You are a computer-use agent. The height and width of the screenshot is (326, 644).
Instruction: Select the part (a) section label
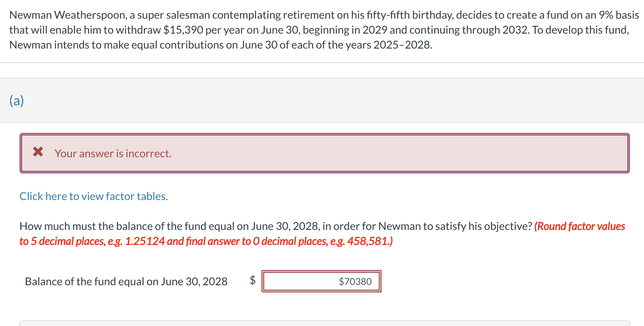pyautogui.click(x=17, y=101)
